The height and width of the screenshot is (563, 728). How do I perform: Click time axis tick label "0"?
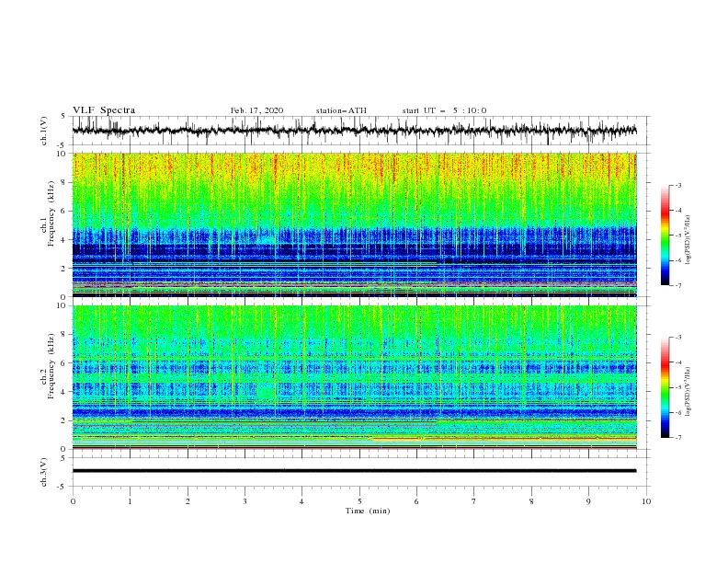pos(73,501)
